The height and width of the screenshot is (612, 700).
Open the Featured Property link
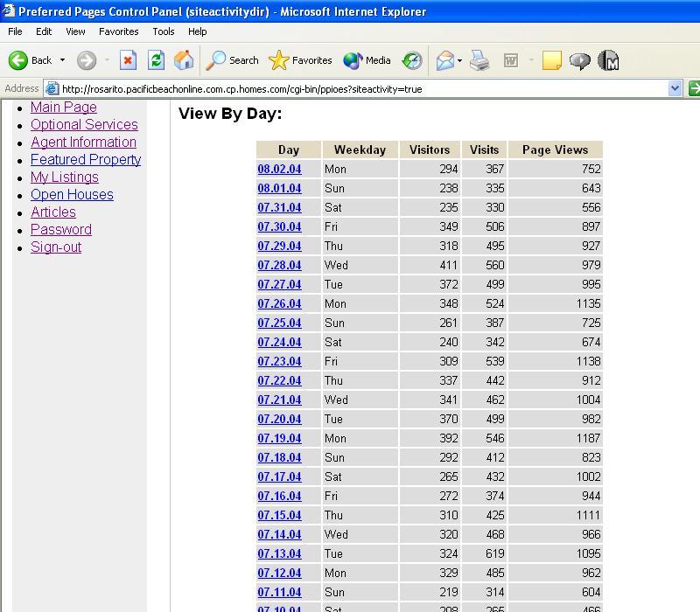(x=86, y=160)
